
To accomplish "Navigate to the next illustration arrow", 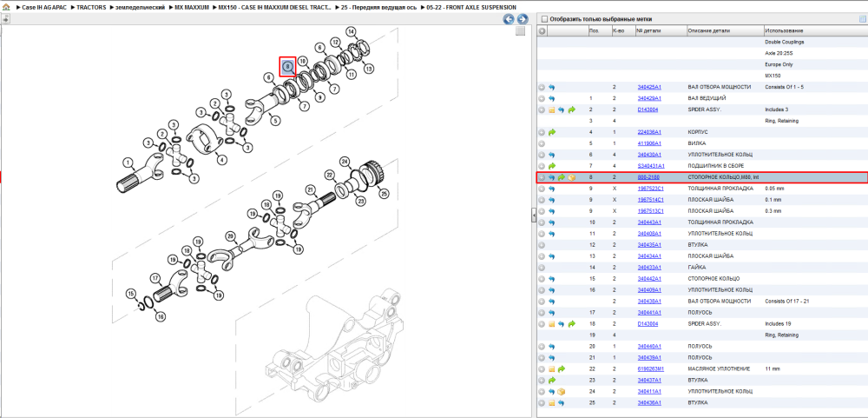I will 522,19.
